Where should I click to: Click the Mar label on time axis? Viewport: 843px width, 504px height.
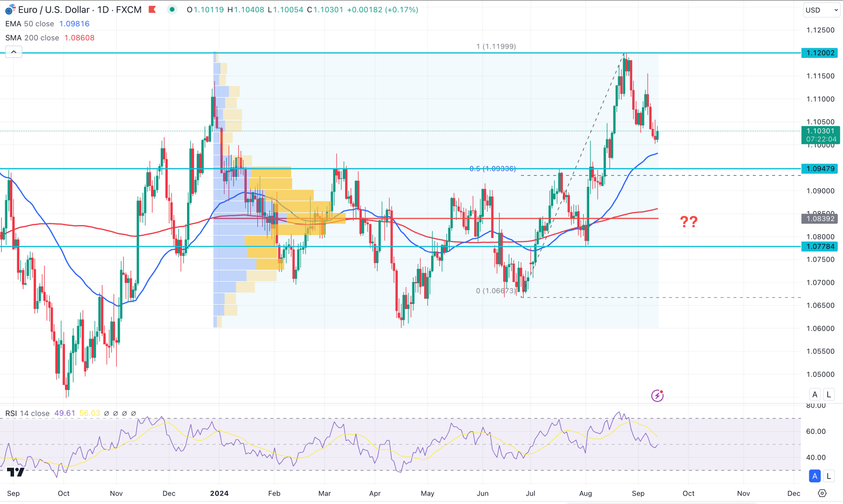pyautogui.click(x=324, y=493)
